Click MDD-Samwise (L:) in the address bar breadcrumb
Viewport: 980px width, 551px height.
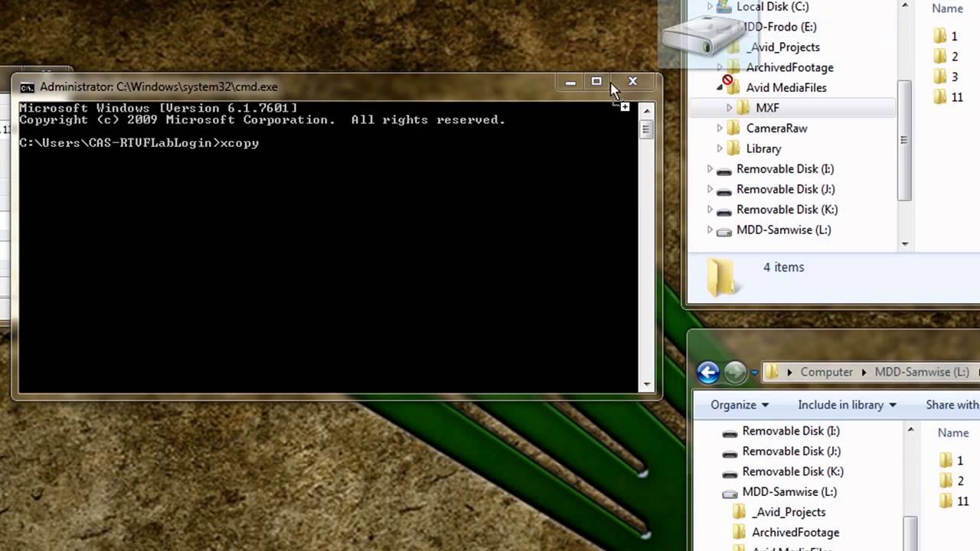tap(922, 372)
